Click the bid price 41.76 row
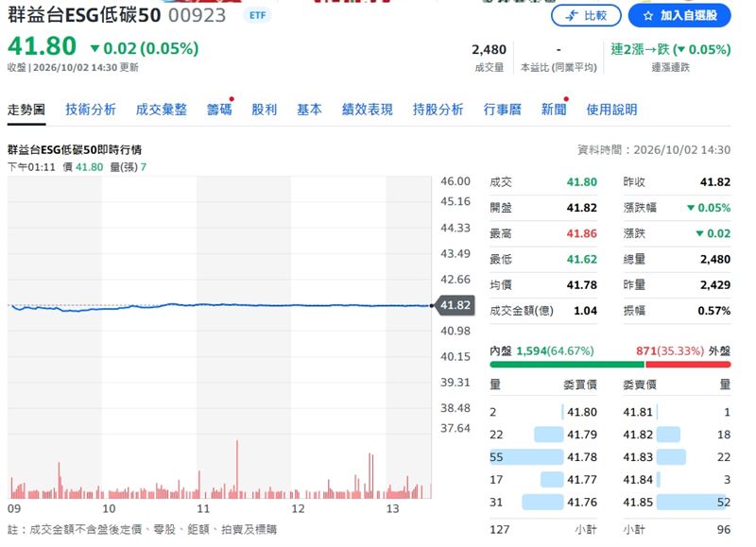The width and height of the screenshot is (756, 547). [543, 503]
